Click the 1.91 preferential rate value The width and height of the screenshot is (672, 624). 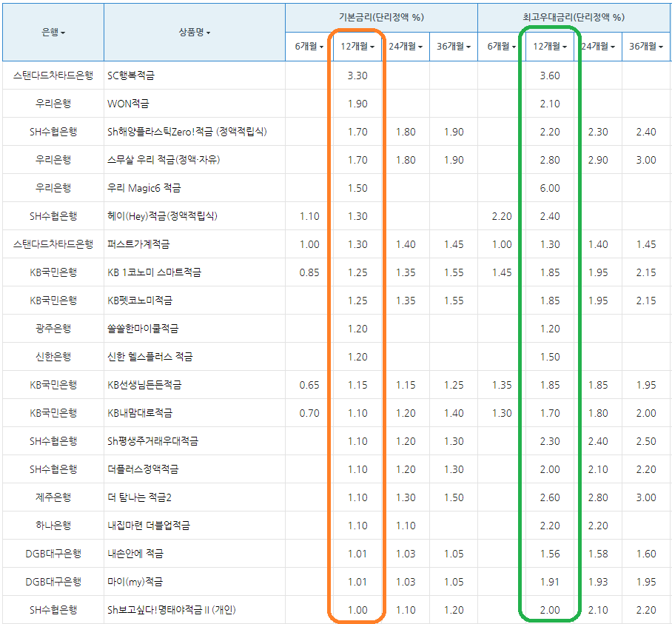tap(550, 582)
